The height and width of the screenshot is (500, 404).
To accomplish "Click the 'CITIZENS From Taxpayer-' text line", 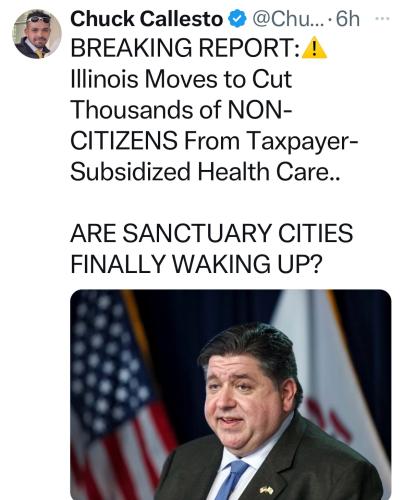I will pyautogui.click(x=215, y=141).
